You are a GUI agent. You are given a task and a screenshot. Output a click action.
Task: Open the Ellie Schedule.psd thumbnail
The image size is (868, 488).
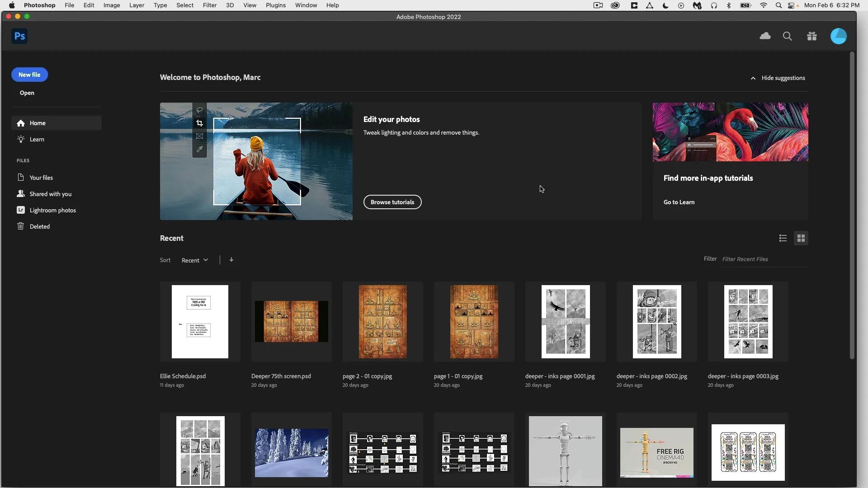(x=200, y=322)
